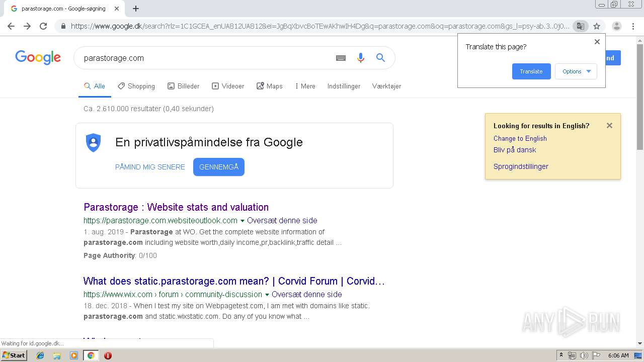Open Internet Explorer from taskbar

(x=40, y=355)
